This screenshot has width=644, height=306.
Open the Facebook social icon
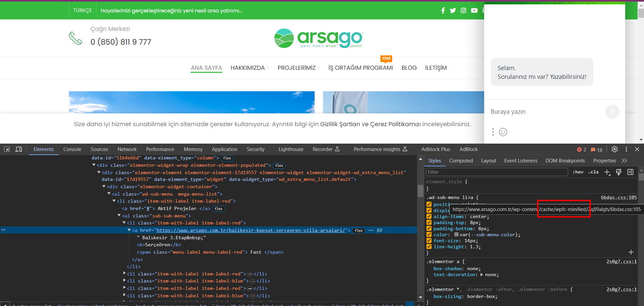click(443, 10)
